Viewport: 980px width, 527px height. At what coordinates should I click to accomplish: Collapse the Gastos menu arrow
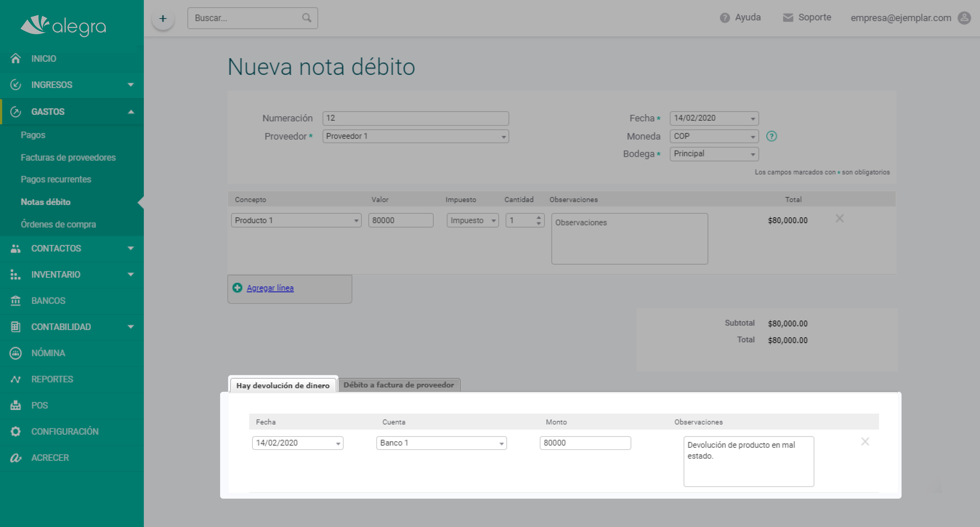click(131, 112)
